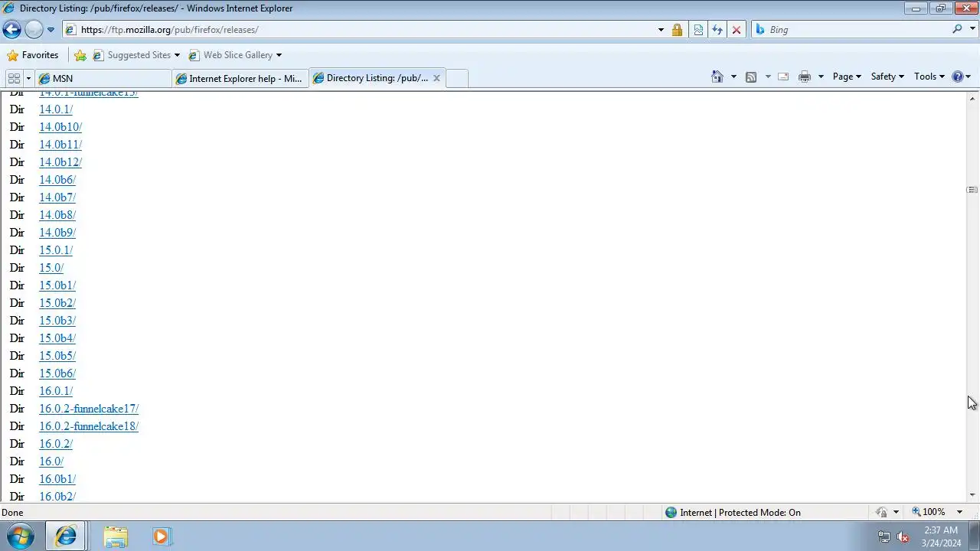The image size is (980, 551).
Task: Open the 14.0.1/ directory link
Action: point(56,109)
